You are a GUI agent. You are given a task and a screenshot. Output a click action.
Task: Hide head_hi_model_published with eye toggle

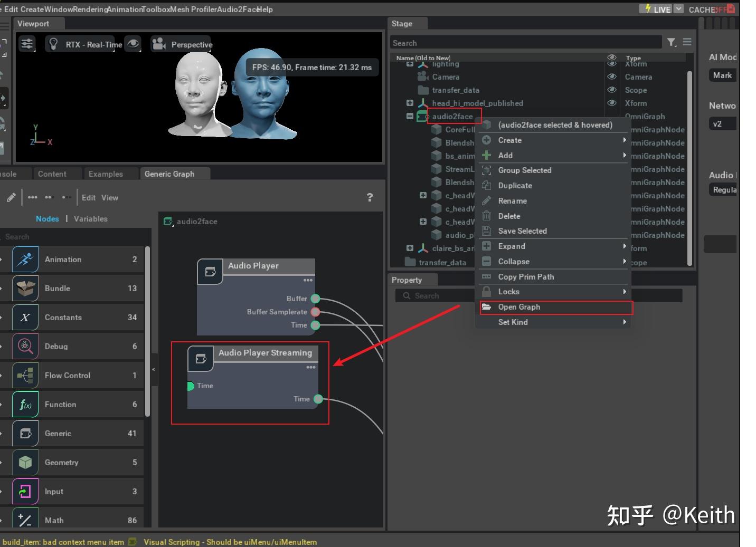click(612, 103)
